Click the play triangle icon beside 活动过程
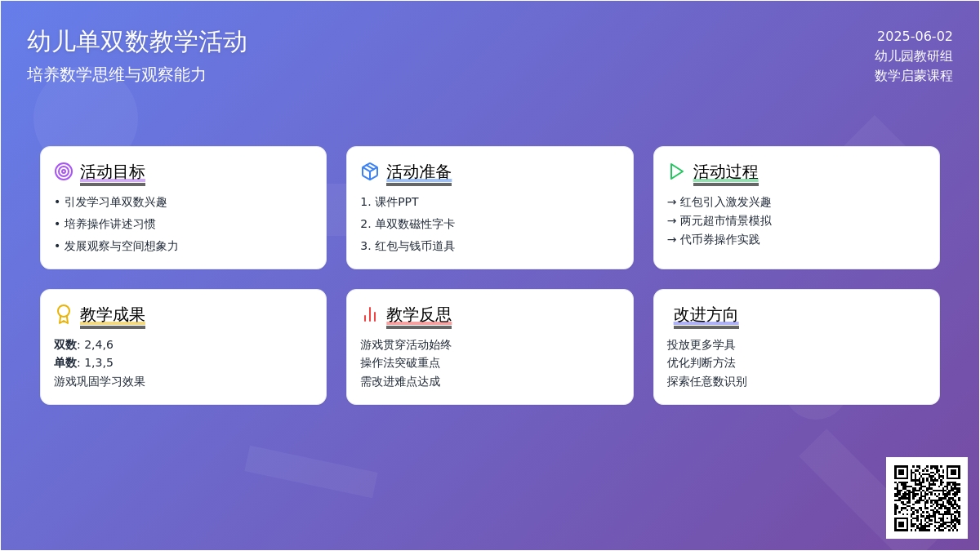The width and height of the screenshot is (980, 551). pos(677,171)
